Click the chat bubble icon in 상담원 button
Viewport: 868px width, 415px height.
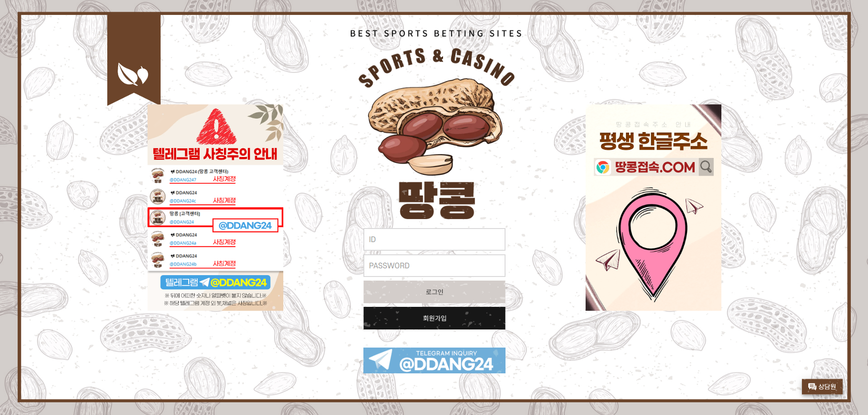(812, 386)
